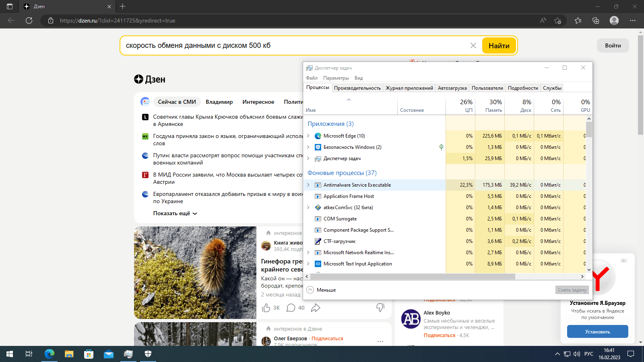Viewport: 644px width, 362px height.
Task: Switch to the Службы tab
Action: [552, 88]
